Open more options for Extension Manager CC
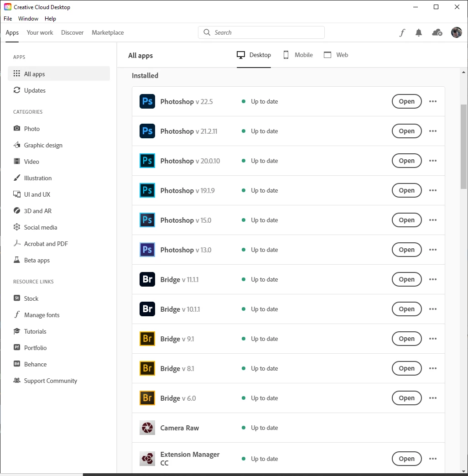The width and height of the screenshot is (468, 476). 433,459
